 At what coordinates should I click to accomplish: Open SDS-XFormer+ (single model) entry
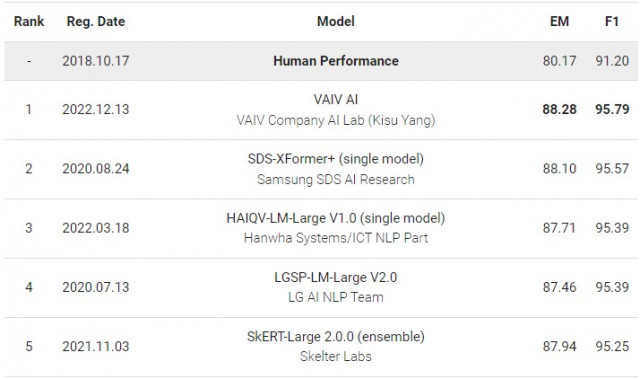tap(336, 159)
